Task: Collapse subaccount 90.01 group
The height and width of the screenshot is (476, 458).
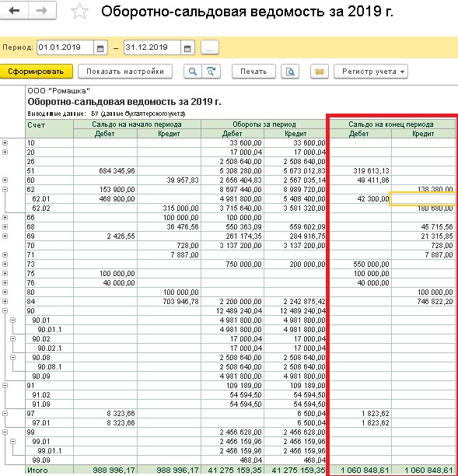Action: point(12,320)
